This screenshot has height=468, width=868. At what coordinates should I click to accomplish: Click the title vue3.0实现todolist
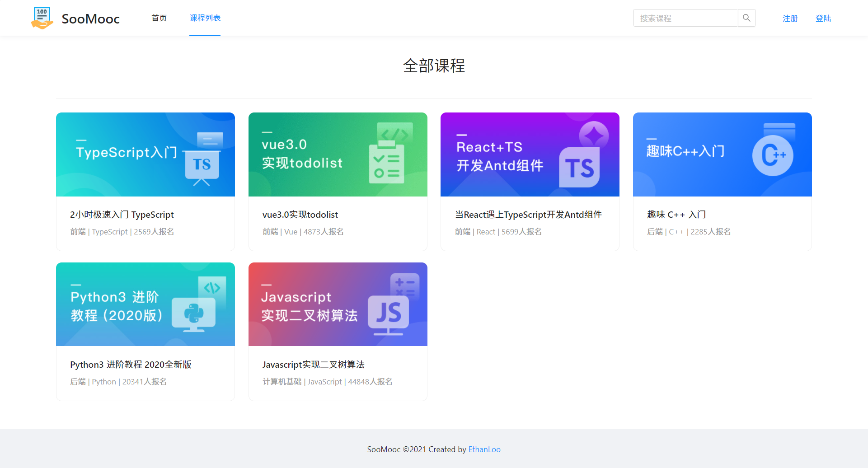300,215
